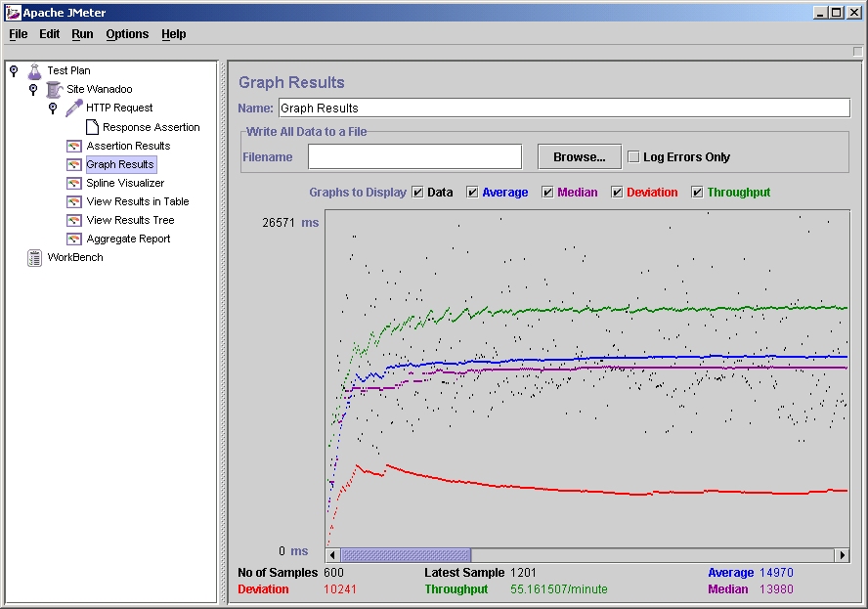Click the Filename input field

[x=414, y=156]
